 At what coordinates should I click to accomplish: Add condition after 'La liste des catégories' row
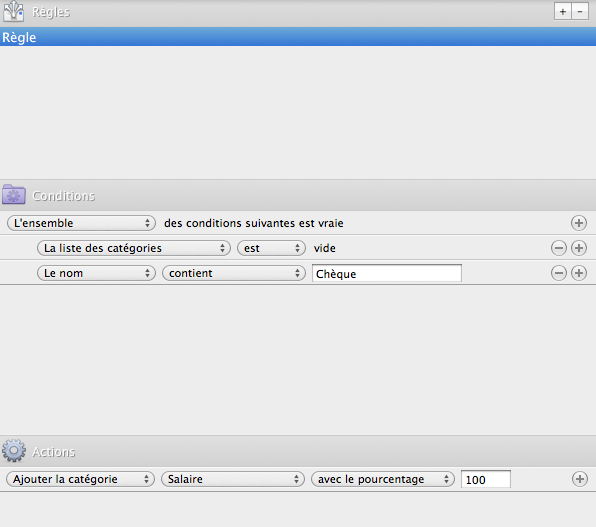pos(579,248)
